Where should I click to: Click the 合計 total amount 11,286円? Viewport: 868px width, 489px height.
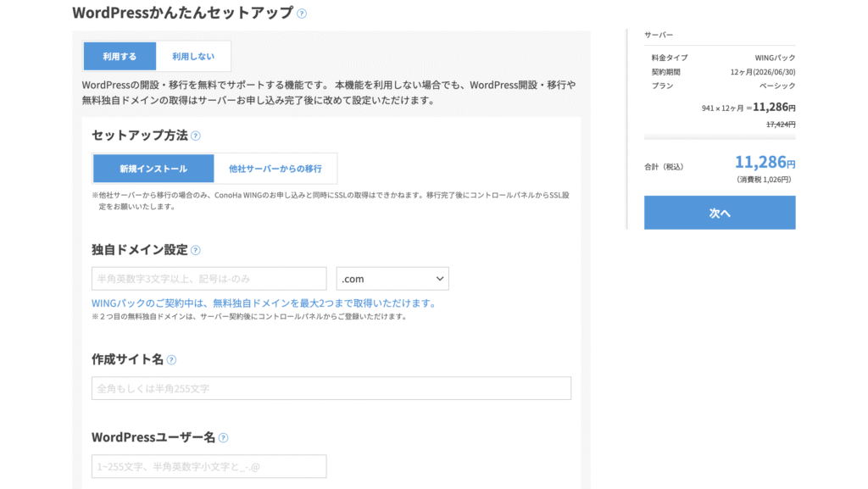(764, 163)
